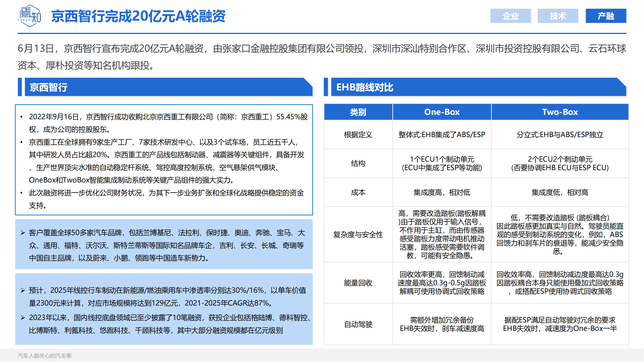Select the 技术 tab
The image size is (644, 362).
click(558, 16)
